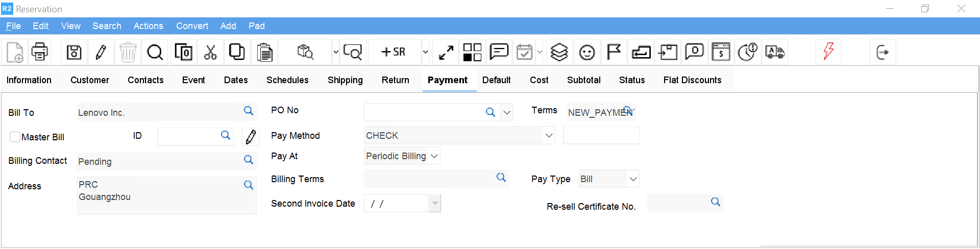Toggle the Master Bill checkbox
Viewport: 980px width, 249px height.
[x=15, y=137]
